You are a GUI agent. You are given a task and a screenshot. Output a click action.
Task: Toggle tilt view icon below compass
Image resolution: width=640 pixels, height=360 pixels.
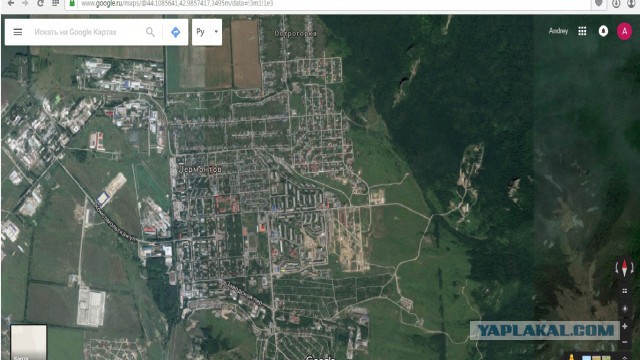pyautogui.click(x=624, y=291)
